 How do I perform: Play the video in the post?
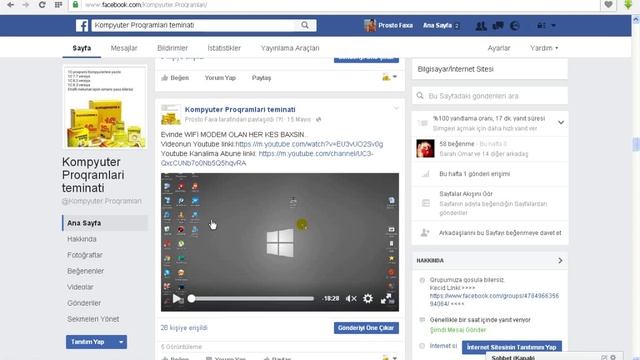point(176,299)
